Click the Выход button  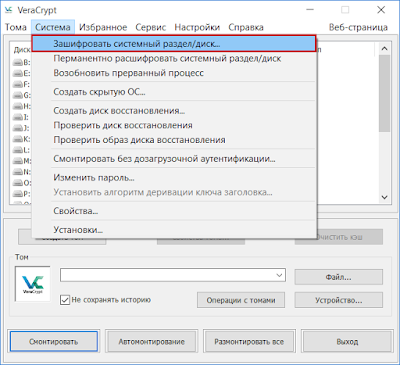click(x=347, y=342)
